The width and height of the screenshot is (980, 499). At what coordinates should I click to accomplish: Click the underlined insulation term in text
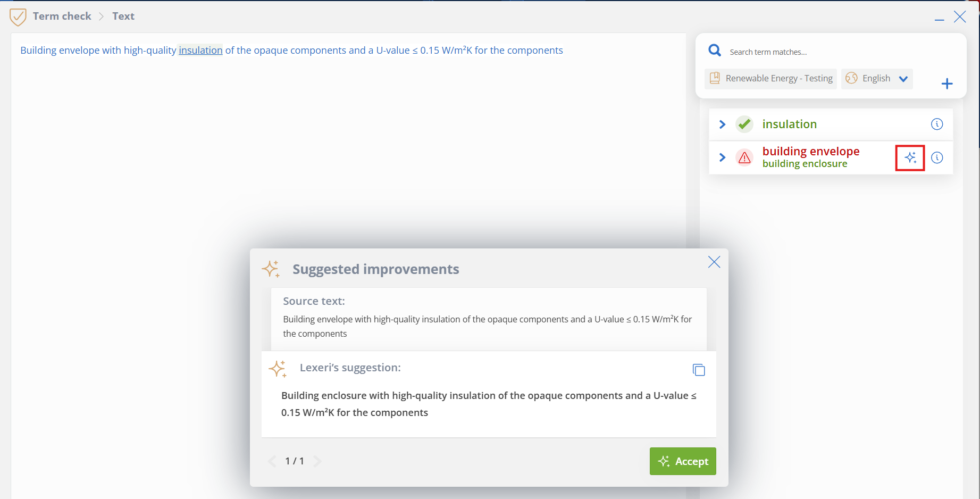(x=200, y=50)
